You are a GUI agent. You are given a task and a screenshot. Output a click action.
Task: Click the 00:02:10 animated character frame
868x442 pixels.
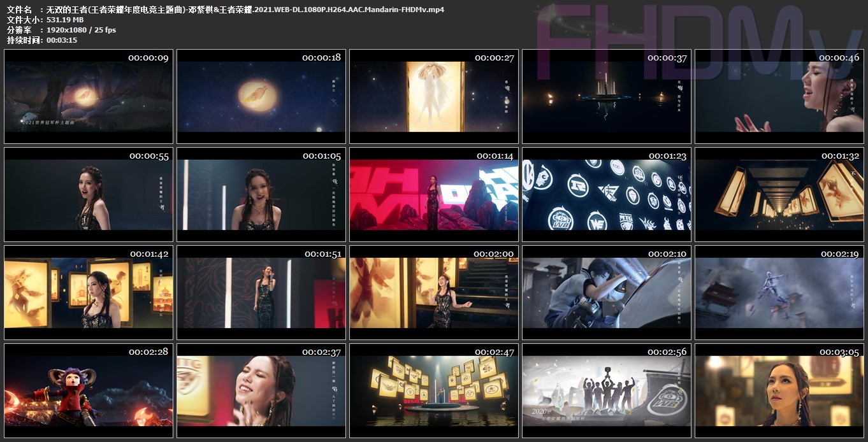(607, 293)
